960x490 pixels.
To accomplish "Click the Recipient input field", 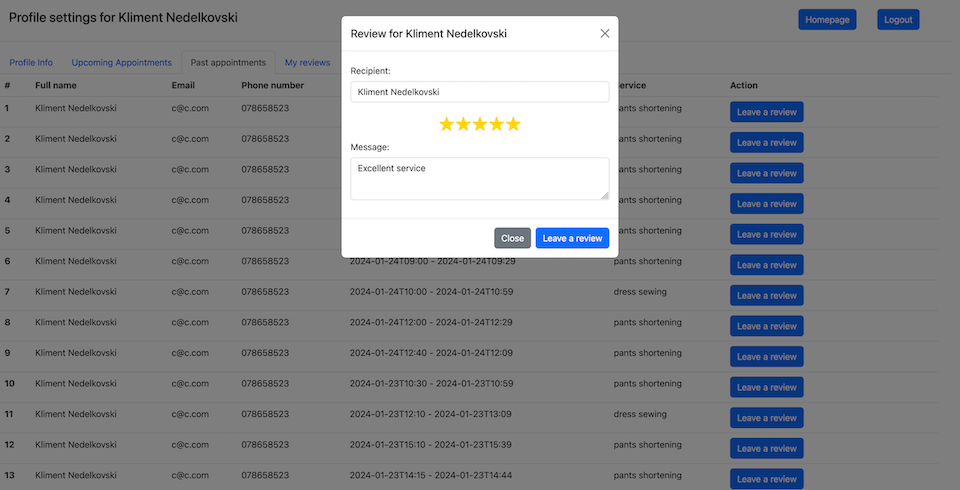I will click(480, 92).
